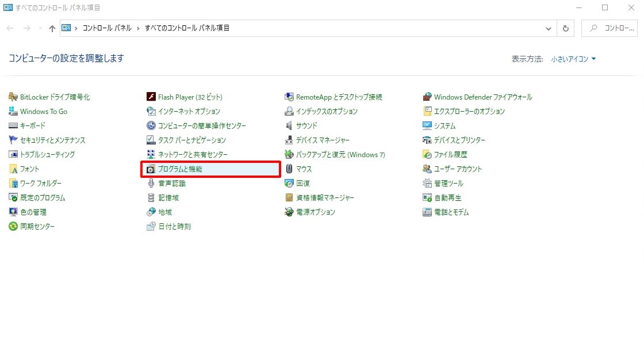
Task: Open the recent locations dropdown arrow
Action: click(40, 28)
